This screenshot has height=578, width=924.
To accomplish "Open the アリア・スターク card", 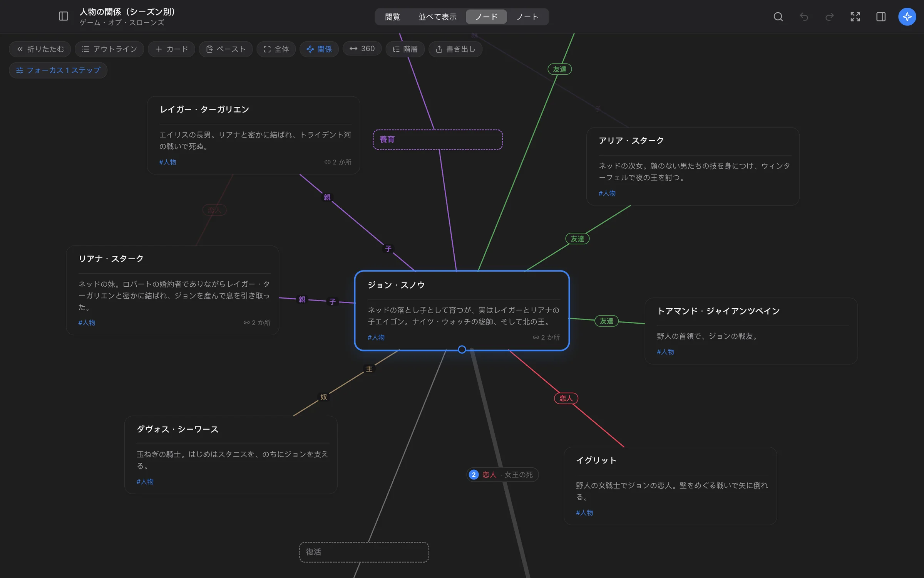I will (x=693, y=166).
